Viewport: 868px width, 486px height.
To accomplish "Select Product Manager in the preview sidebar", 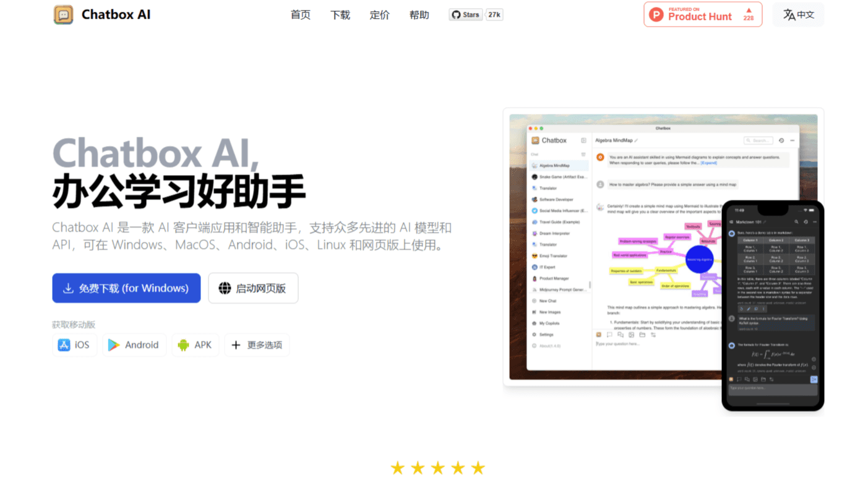I will 559,279.
